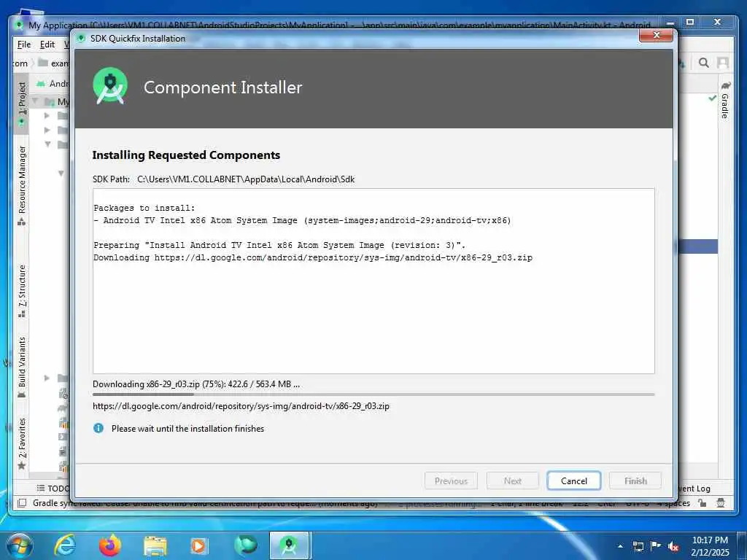Click the green checkmark in editor's right gutter

[x=712, y=98]
